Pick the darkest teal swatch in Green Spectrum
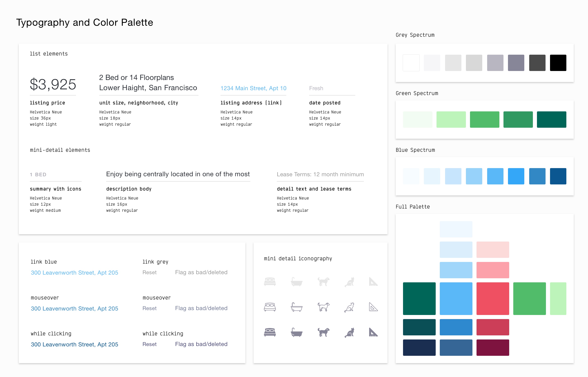The height and width of the screenshot is (377, 588). click(x=551, y=120)
